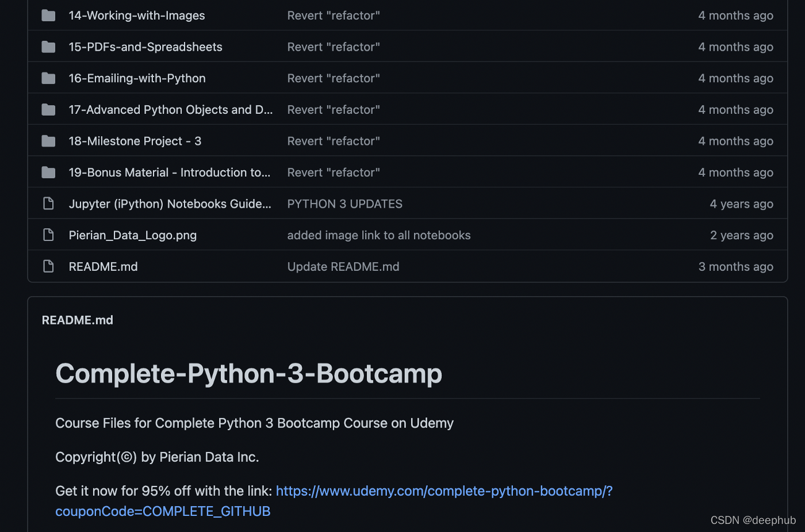Open the Jupyter (iPython) Notebooks Guide file
The height and width of the screenshot is (532, 805).
pyautogui.click(x=170, y=204)
